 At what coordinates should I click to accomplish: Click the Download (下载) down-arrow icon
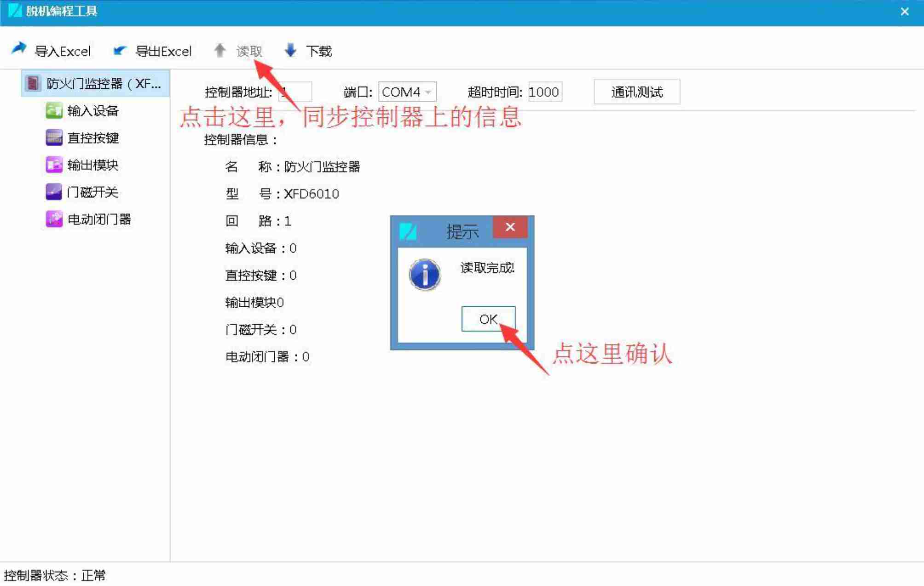[x=290, y=50]
